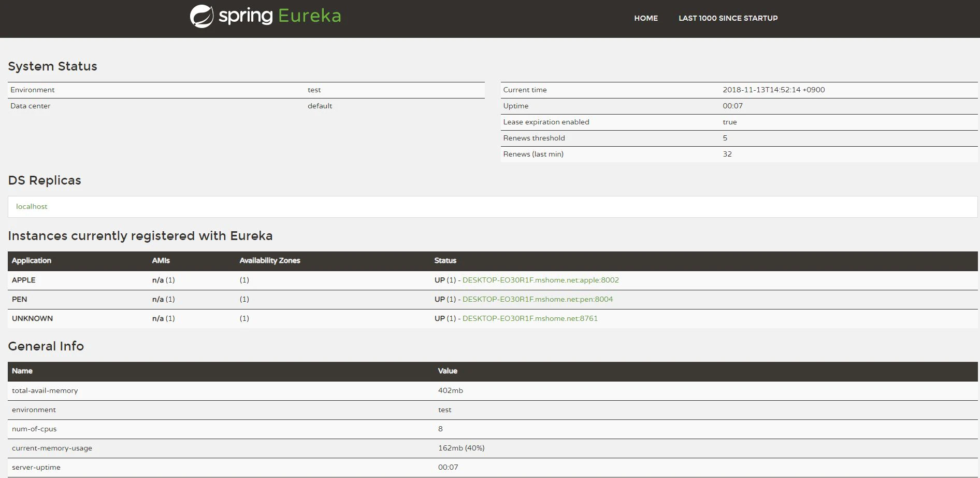Open the localhost replica link

[x=32, y=206]
